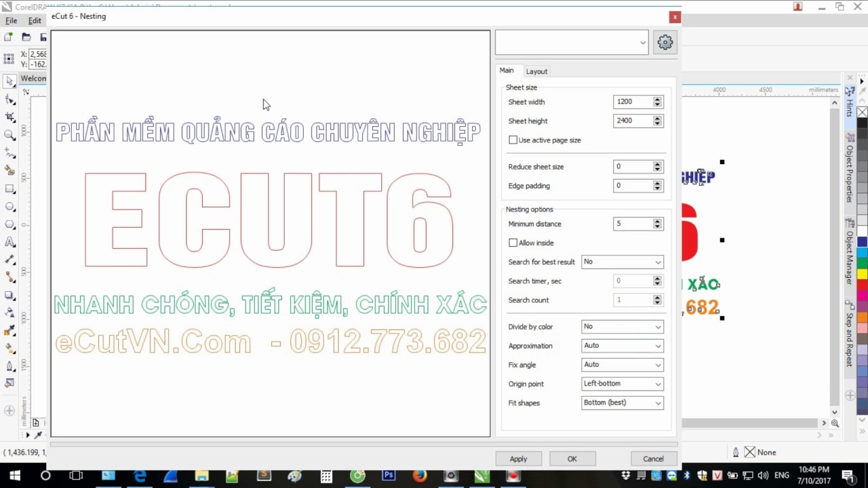868x488 pixels.
Task: Pick the No Color X swatch in palette
Action: 862,112
